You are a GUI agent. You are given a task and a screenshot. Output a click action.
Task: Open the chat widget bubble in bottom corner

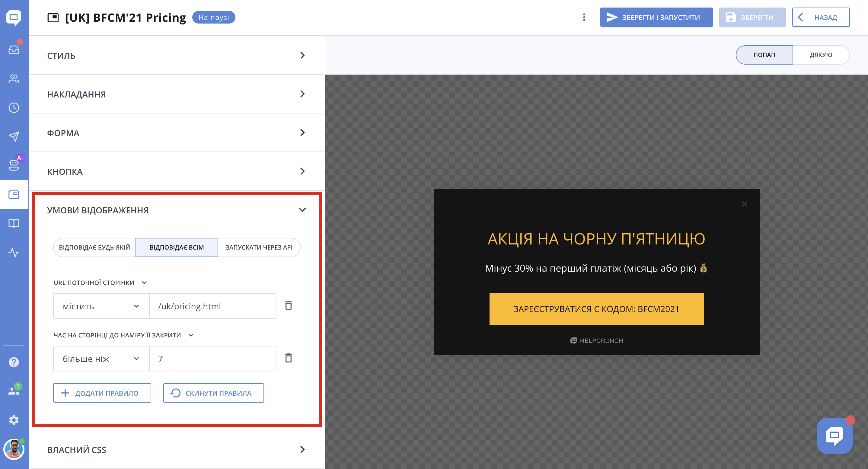[834, 435]
